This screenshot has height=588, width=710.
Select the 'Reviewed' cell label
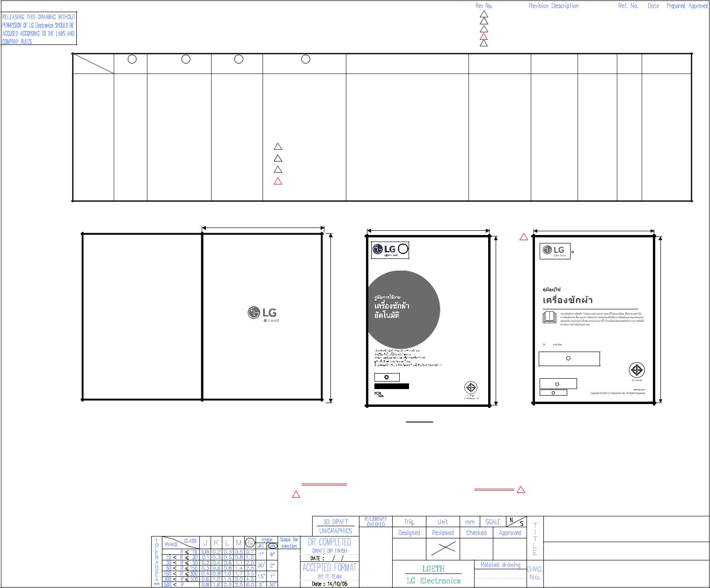point(443,533)
